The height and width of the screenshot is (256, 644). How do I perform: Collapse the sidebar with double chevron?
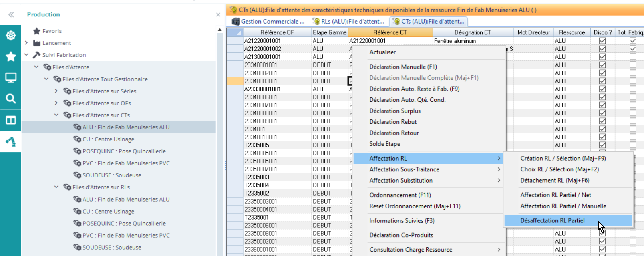[x=11, y=14]
